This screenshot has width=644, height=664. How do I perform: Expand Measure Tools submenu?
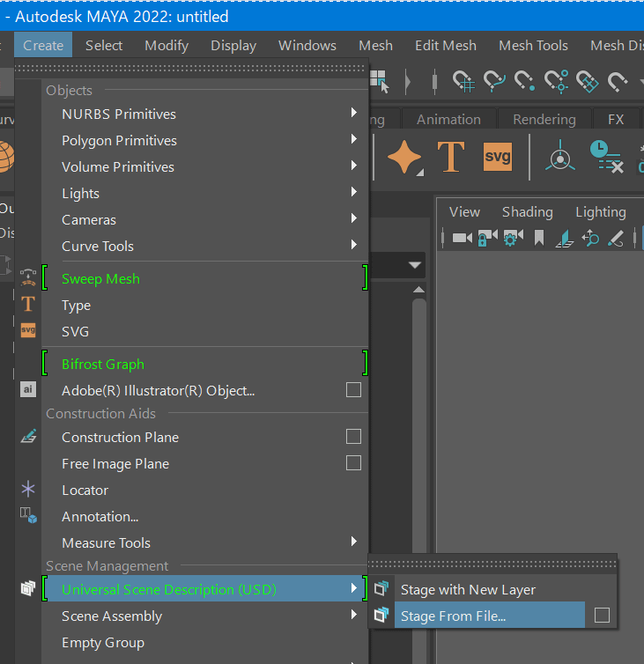point(205,542)
